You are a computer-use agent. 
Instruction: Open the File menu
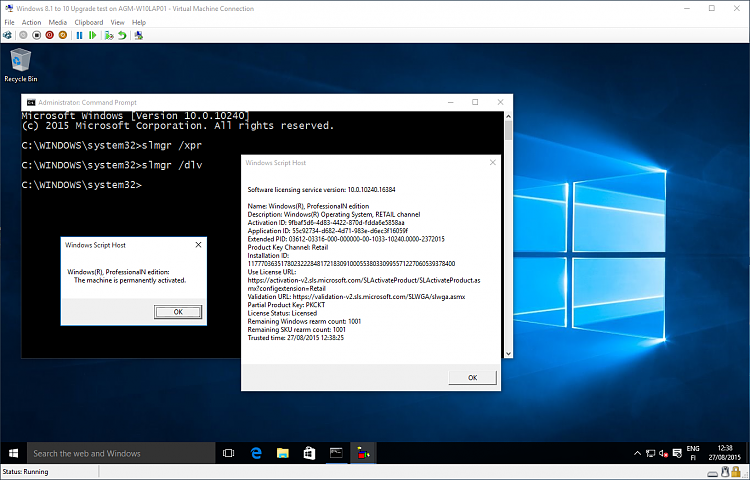[x=9, y=22]
